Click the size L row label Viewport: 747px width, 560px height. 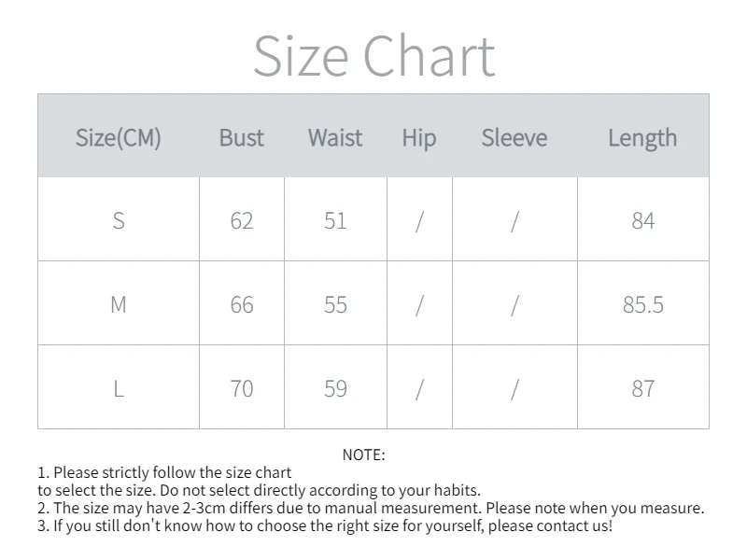[x=119, y=389]
